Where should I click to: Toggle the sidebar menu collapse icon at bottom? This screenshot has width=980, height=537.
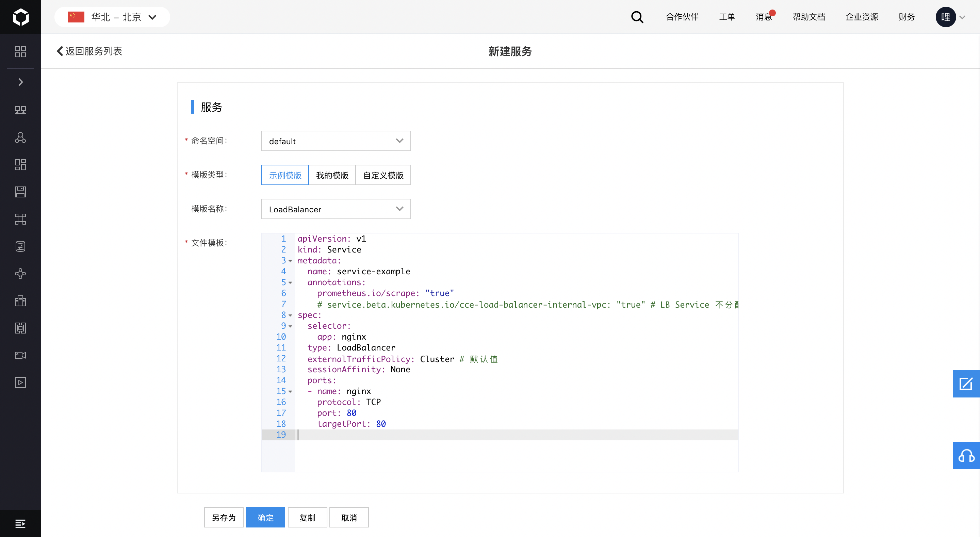pos(20,524)
